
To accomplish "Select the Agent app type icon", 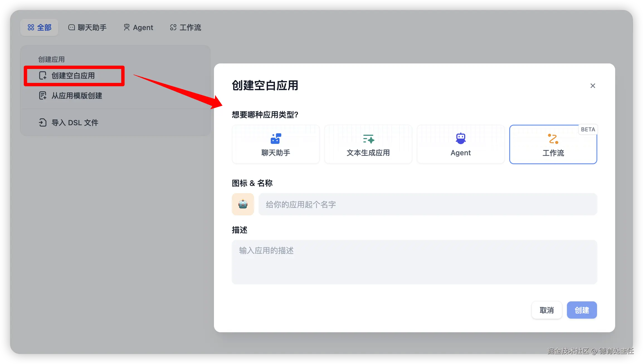I will coord(460,138).
